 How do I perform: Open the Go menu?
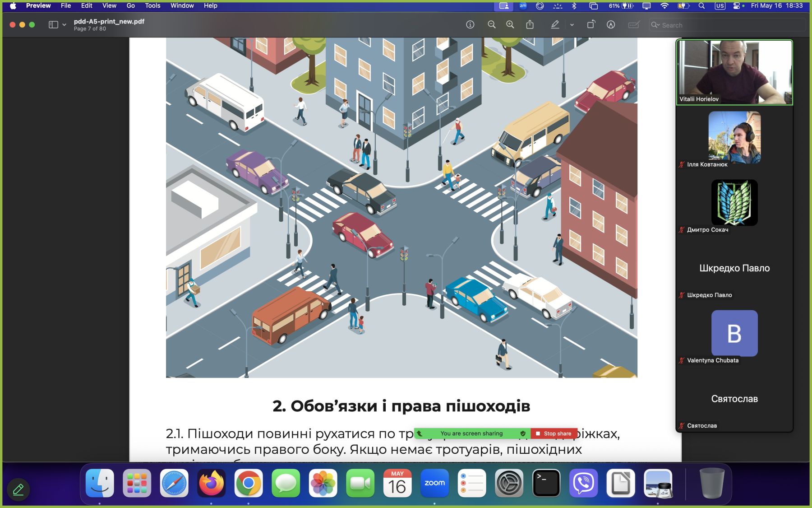click(131, 6)
